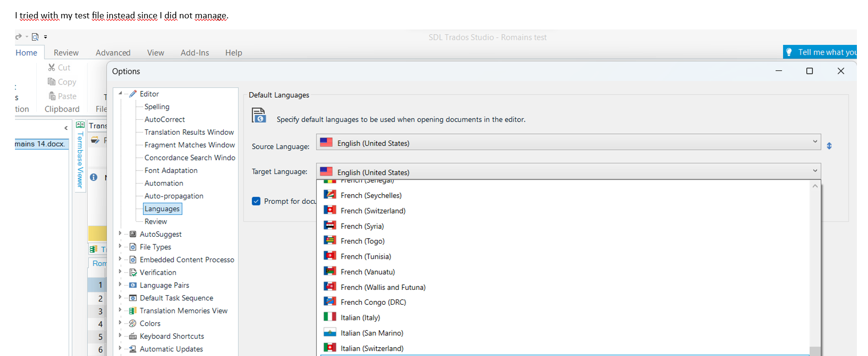Select the Switzerland flag for French (Switzerland)
868x356 pixels.
[330, 210]
